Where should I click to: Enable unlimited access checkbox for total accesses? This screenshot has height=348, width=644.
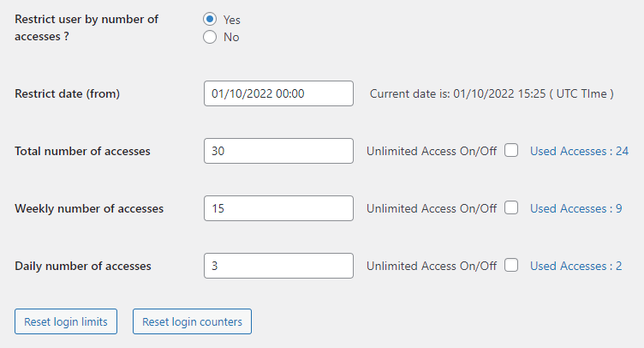click(511, 151)
